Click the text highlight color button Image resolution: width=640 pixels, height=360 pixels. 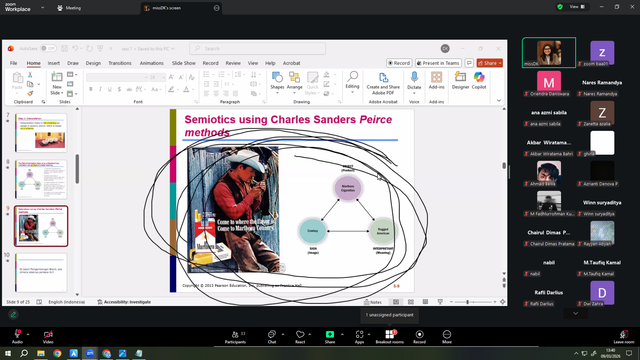pos(171,89)
